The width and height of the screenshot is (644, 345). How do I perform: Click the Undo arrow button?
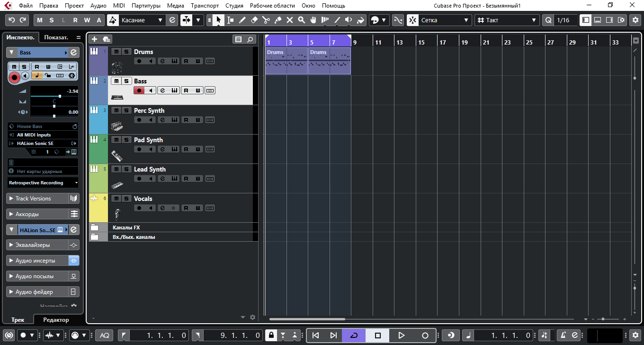(x=12, y=20)
